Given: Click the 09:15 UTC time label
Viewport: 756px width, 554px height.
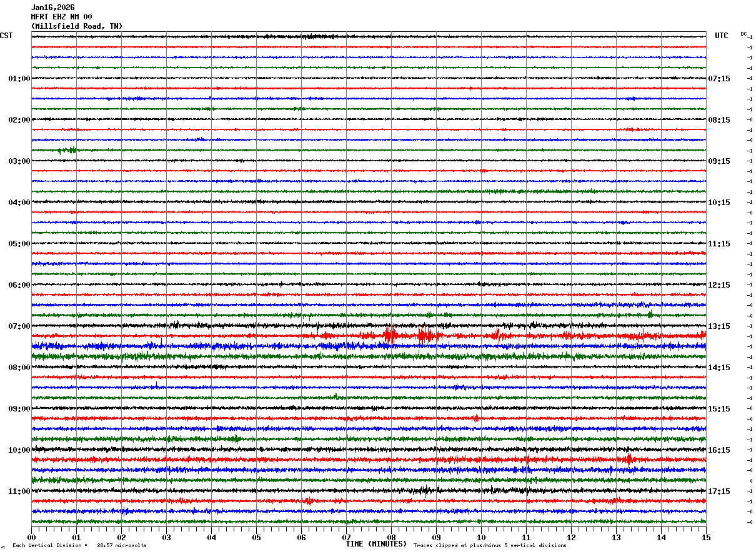Looking at the screenshot, I should coord(719,161).
